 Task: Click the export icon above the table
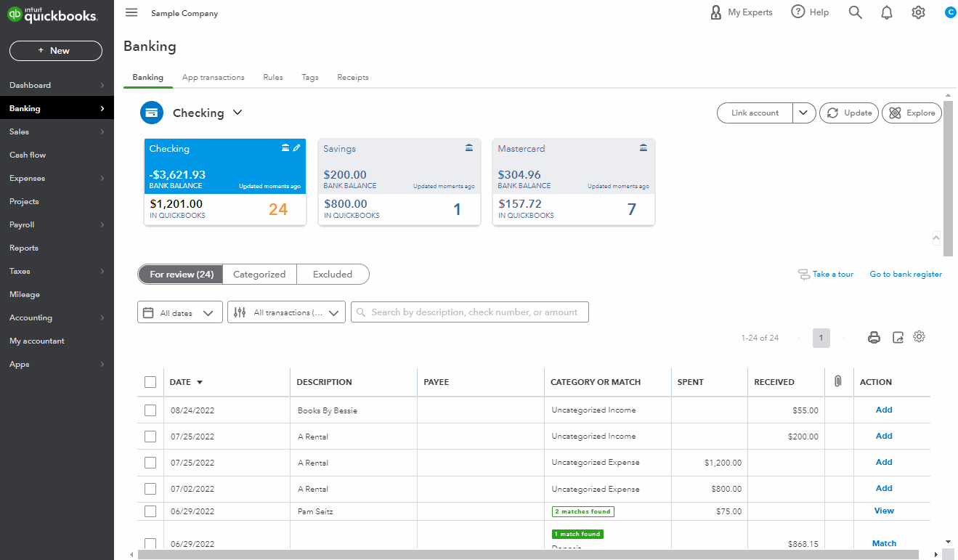pyautogui.click(x=898, y=337)
